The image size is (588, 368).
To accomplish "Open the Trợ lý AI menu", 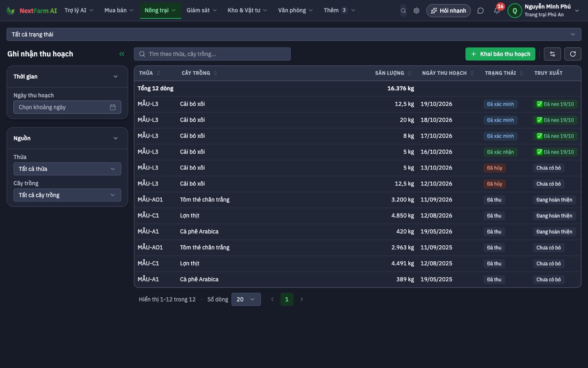I will tap(79, 11).
